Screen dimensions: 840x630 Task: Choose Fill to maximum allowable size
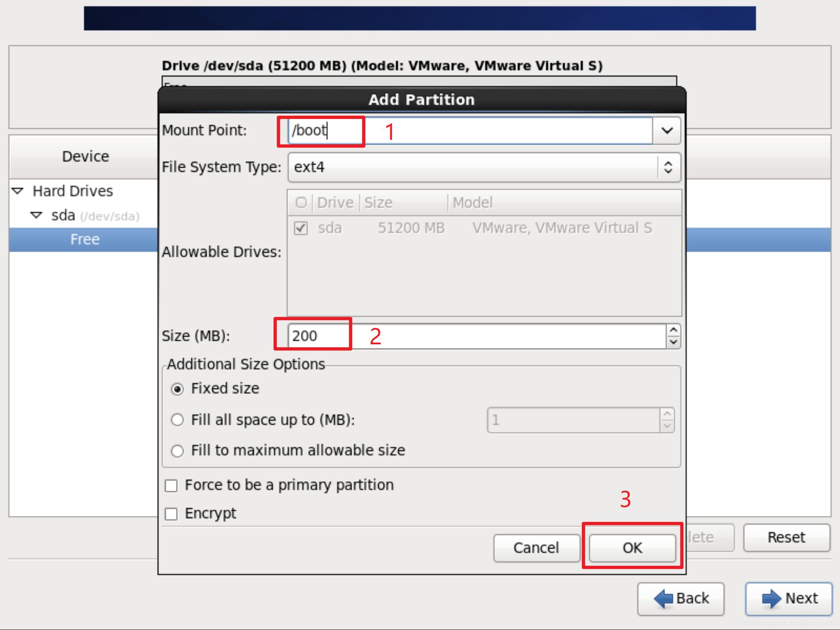click(177, 451)
